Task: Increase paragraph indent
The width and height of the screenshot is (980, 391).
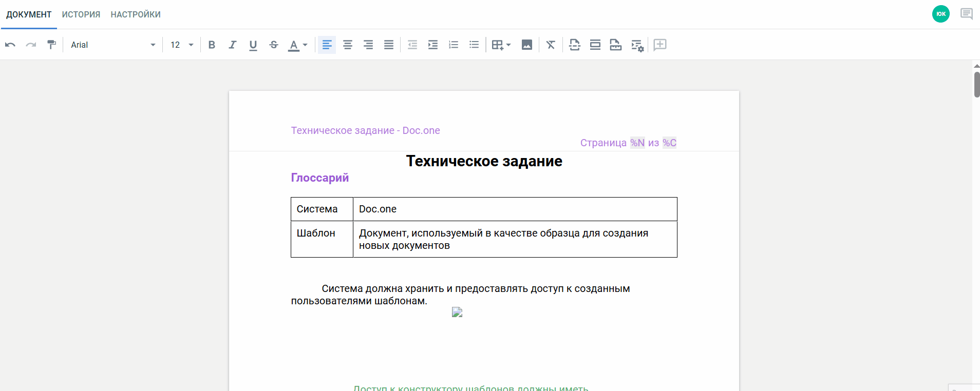Action: 433,45
